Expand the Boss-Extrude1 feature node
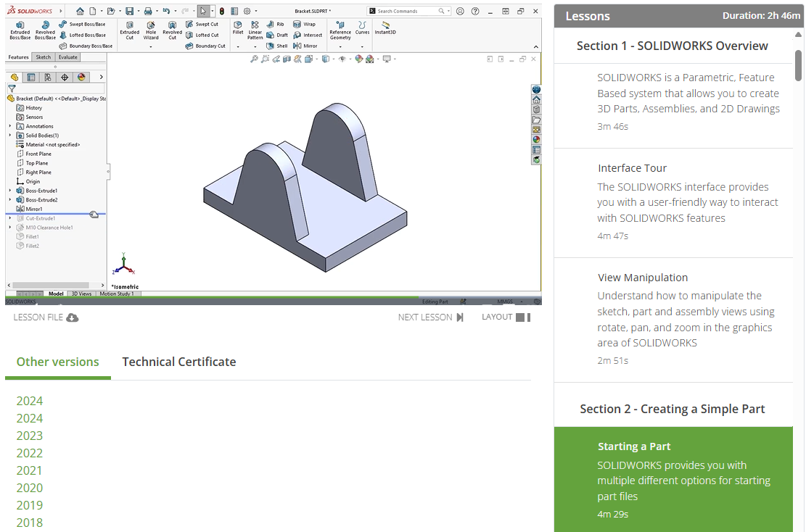806x532 pixels. coord(10,191)
